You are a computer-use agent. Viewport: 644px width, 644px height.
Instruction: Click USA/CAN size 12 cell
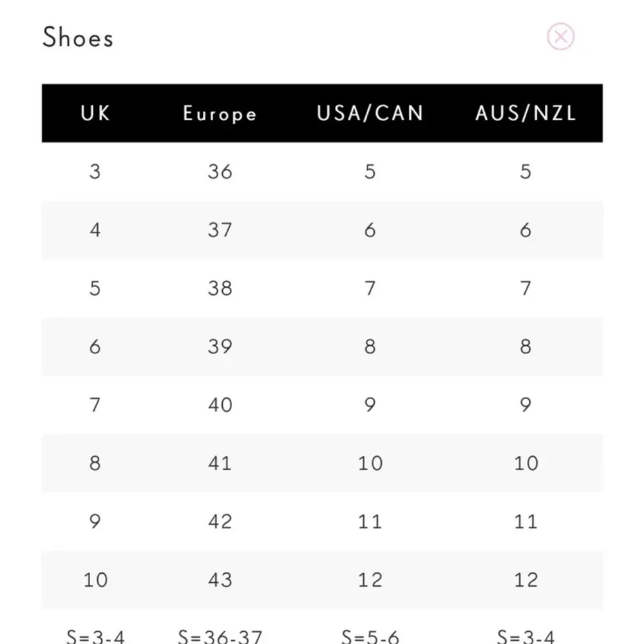370,580
